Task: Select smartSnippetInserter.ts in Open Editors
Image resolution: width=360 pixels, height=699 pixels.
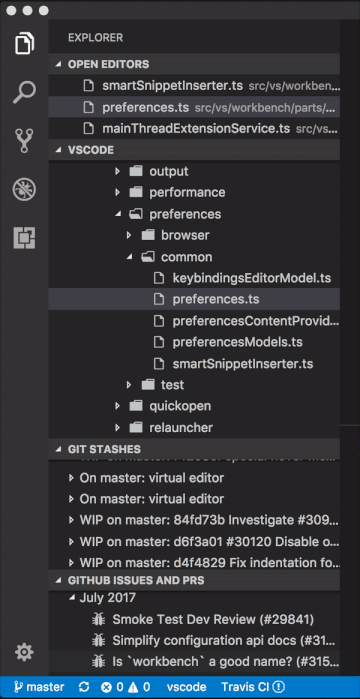Action: pos(194,86)
